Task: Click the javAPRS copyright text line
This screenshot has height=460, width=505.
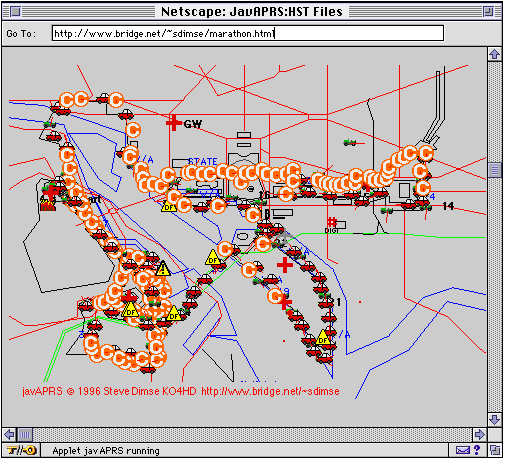Action: [x=181, y=391]
